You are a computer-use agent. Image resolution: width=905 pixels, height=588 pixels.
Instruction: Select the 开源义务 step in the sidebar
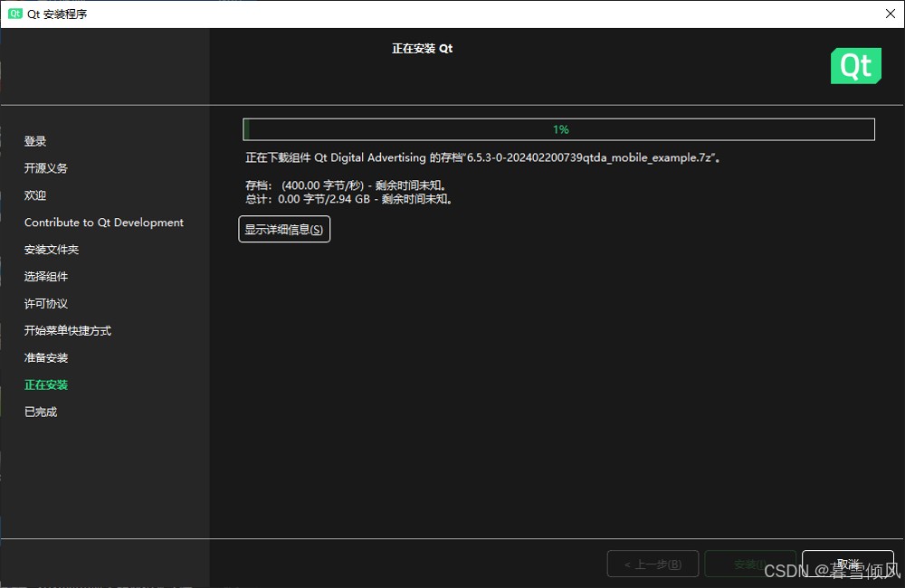coord(46,168)
